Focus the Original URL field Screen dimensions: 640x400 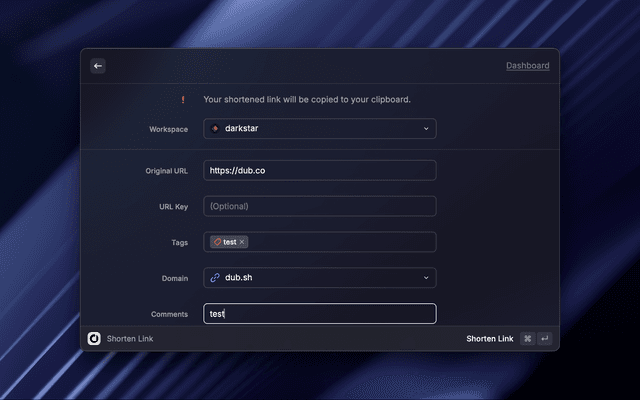pos(319,171)
